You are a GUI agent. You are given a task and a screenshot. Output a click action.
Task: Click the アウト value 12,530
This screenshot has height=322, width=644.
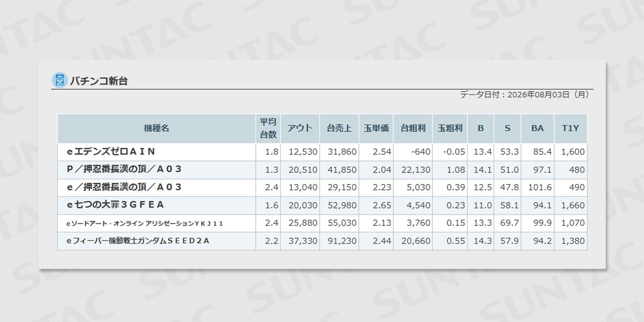303,152
